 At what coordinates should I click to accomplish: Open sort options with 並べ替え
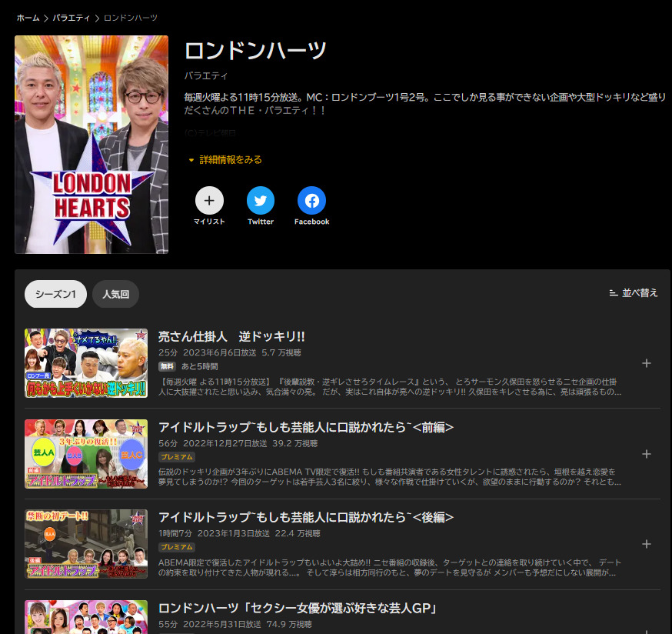point(634,293)
